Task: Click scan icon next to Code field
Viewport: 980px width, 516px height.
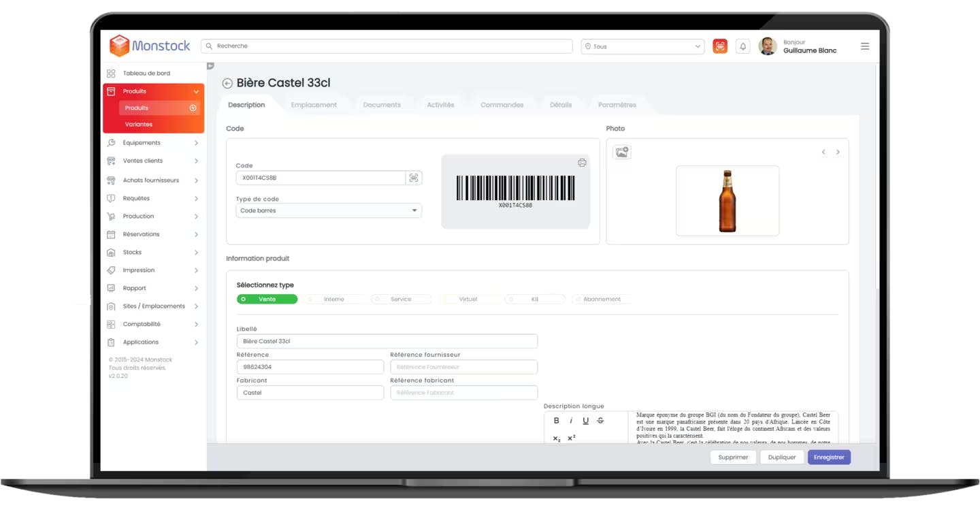Action: pos(414,178)
